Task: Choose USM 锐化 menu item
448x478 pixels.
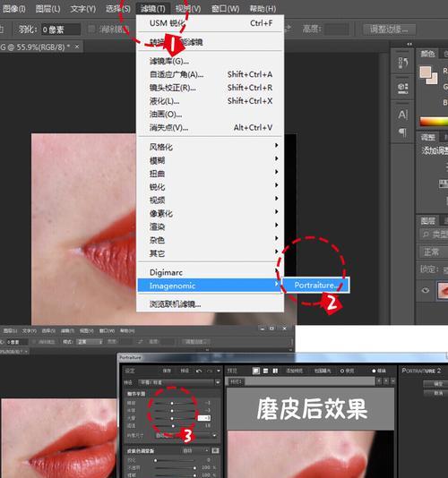Action: [211, 23]
